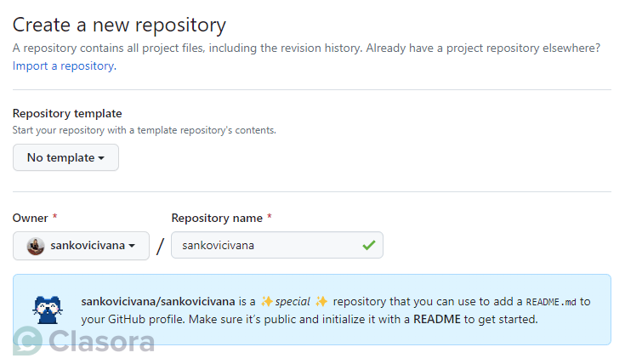The width and height of the screenshot is (625, 364).
Task: Click the caret arrow on No template
Action: [x=101, y=158]
